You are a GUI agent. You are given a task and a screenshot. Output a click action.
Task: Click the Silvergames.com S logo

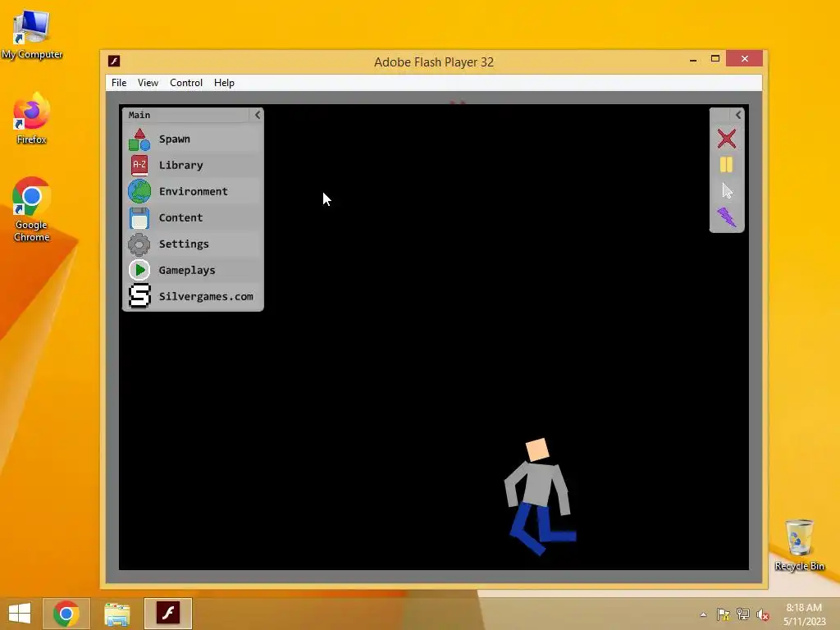pos(139,296)
